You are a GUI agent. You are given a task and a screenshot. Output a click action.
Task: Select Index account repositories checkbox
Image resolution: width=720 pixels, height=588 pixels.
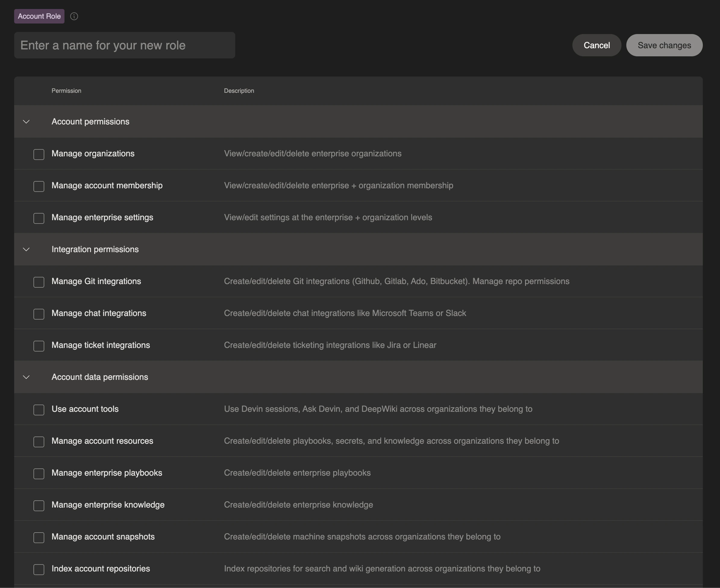[39, 569]
